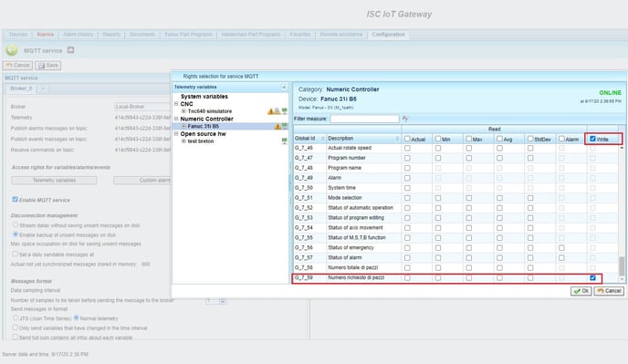This screenshot has height=364, width=628.
Task: Open the Alarm History tab
Action: (x=78, y=35)
